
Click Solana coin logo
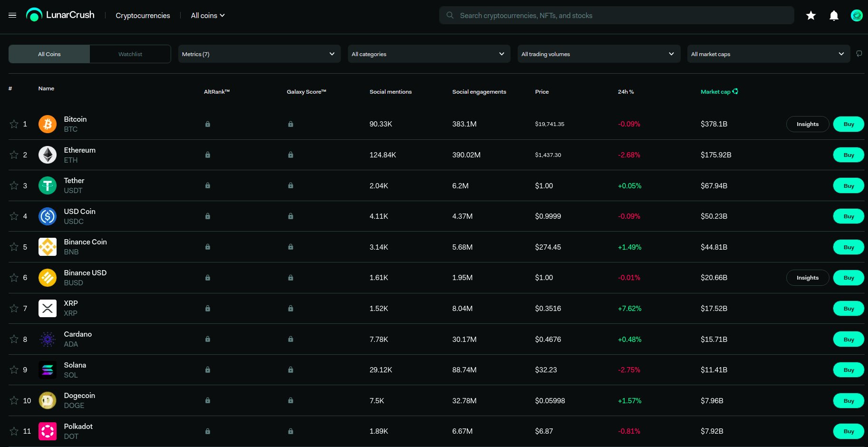click(x=48, y=370)
